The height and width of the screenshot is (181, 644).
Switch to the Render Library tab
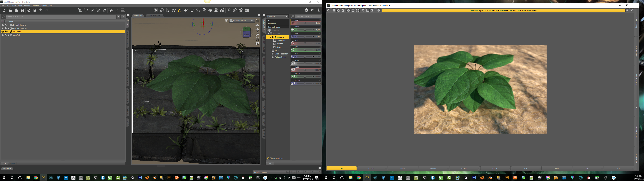154,15
